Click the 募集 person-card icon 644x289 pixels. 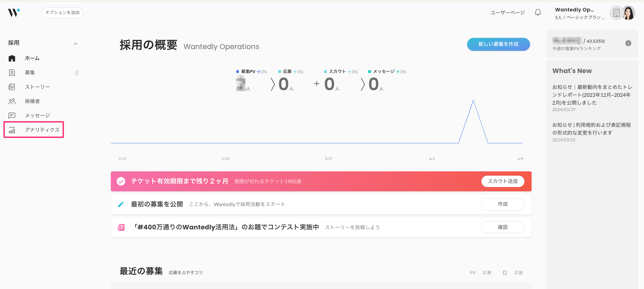[12, 73]
